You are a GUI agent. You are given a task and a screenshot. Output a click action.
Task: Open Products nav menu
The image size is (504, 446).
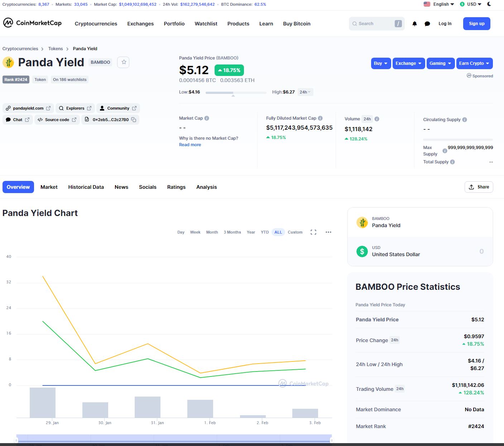(238, 24)
